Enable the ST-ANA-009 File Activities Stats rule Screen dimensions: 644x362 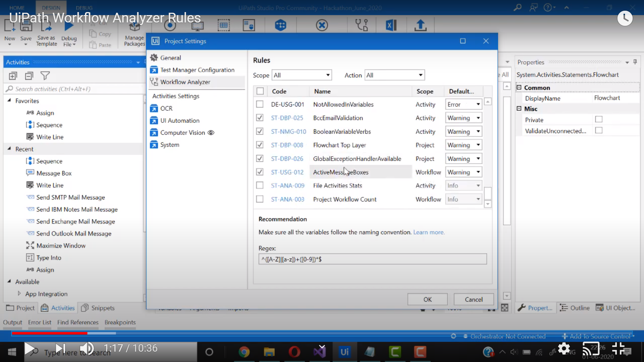point(260,185)
